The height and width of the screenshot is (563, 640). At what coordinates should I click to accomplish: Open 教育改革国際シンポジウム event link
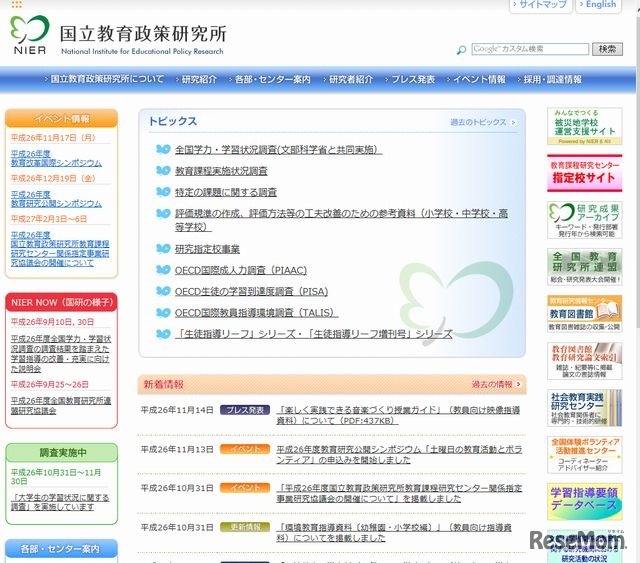click(56, 158)
